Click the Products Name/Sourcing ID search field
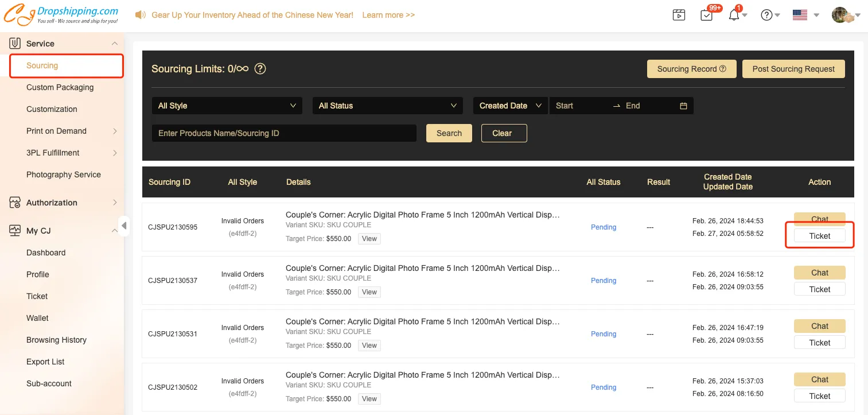Image resolution: width=868 pixels, height=415 pixels. pyautogui.click(x=284, y=133)
